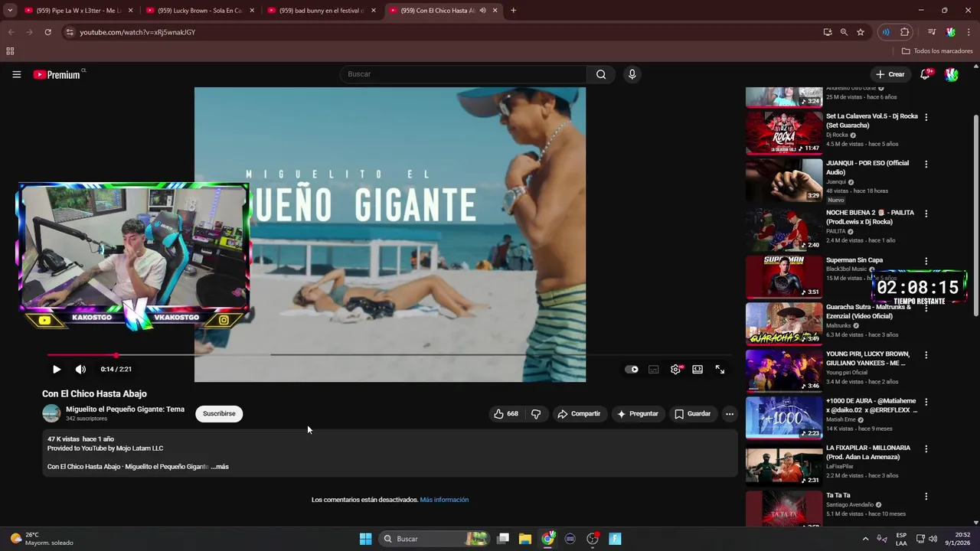Open File Explorer from taskbar
This screenshot has width=980, height=551.
click(525, 539)
